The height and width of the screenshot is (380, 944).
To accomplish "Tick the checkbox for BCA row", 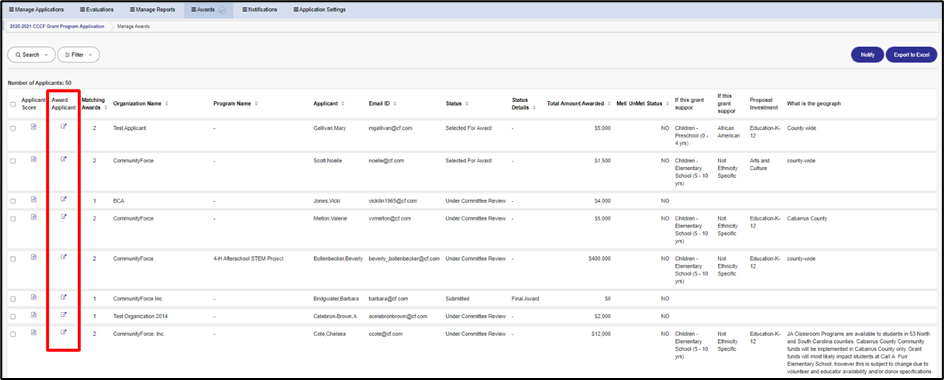I will tap(13, 201).
